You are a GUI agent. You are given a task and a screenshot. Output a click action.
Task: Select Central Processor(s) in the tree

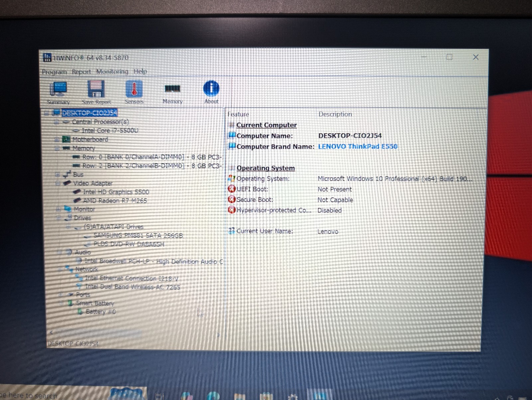click(x=100, y=122)
